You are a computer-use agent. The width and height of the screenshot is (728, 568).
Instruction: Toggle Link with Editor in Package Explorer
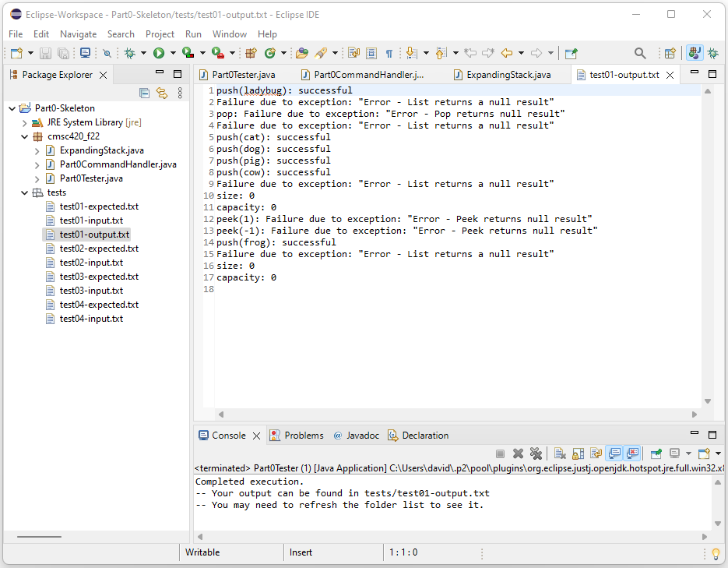(162, 93)
